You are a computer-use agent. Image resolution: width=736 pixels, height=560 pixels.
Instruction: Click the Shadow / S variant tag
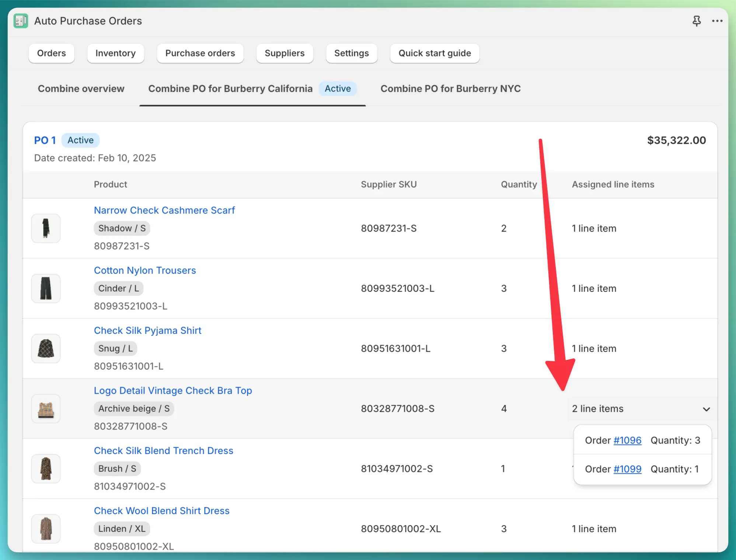tap(122, 228)
